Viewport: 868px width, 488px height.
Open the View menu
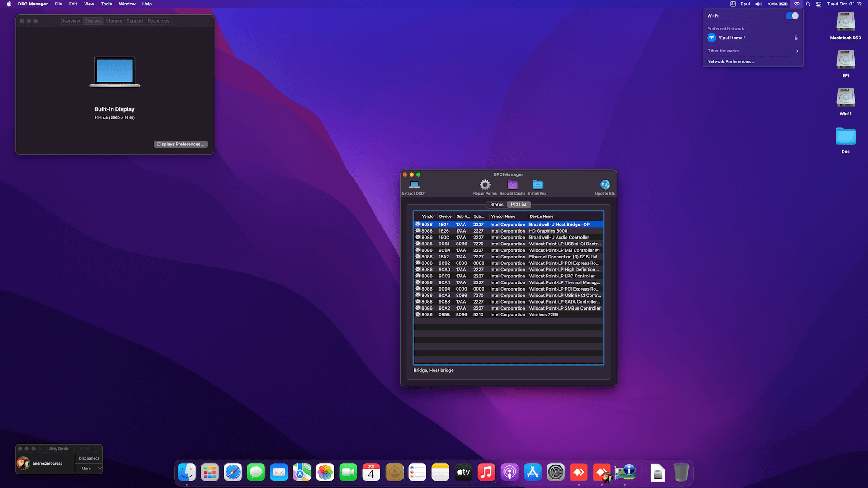[x=89, y=4]
